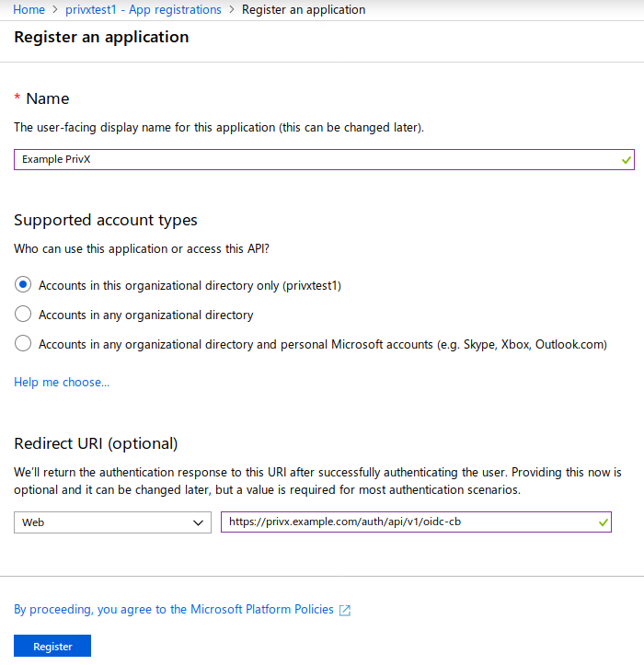Click the green checkmark in the Name field
The width and height of the screenshot is (644, 665).
coord(626,160)
